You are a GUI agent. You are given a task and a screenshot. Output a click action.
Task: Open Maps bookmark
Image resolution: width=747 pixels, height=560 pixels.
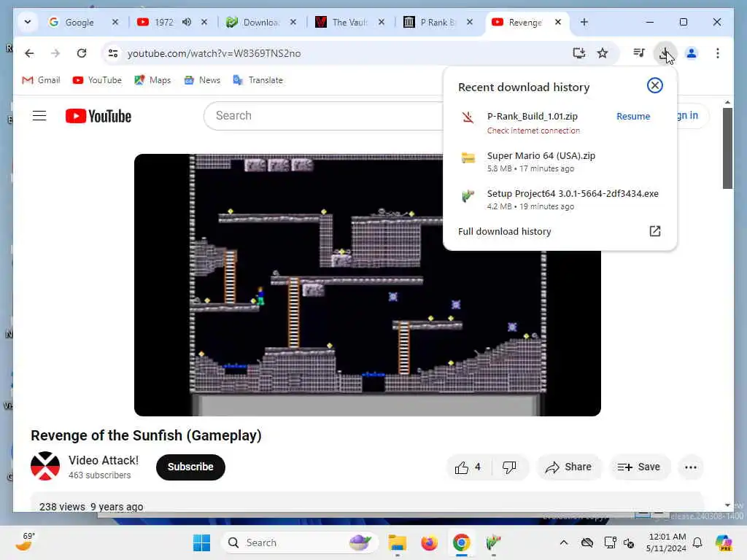[x=152, y=80]
